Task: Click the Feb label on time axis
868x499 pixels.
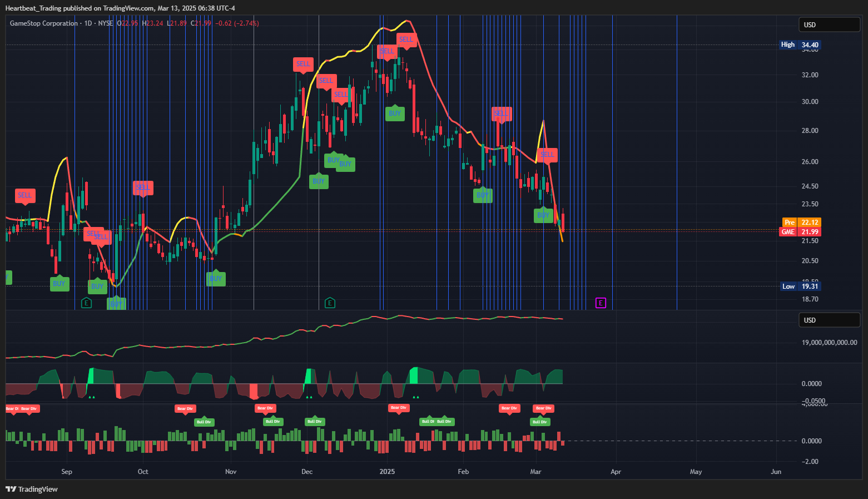Action: 463,472
